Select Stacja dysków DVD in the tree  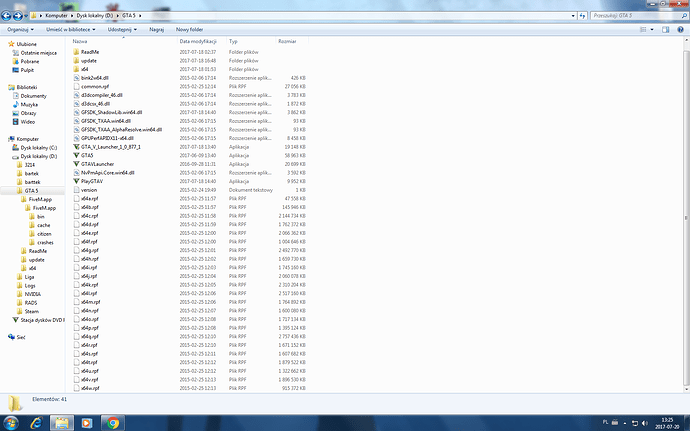[x=42, y=320]
